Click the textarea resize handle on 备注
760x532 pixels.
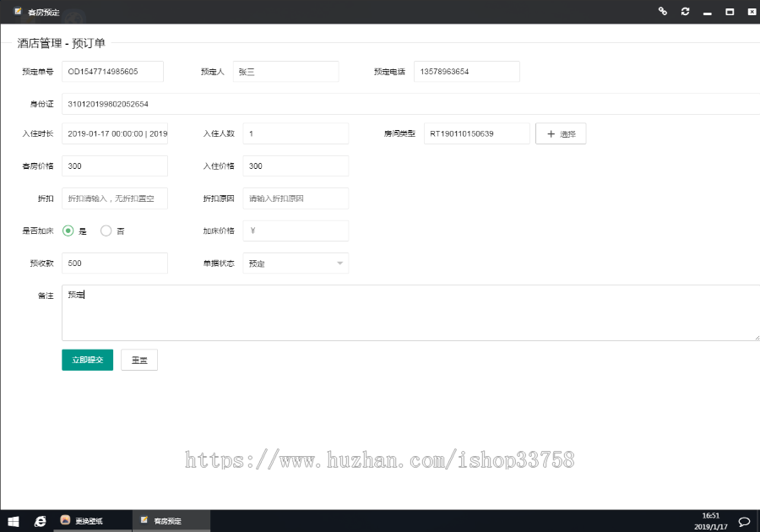click(x=758, y=336)
